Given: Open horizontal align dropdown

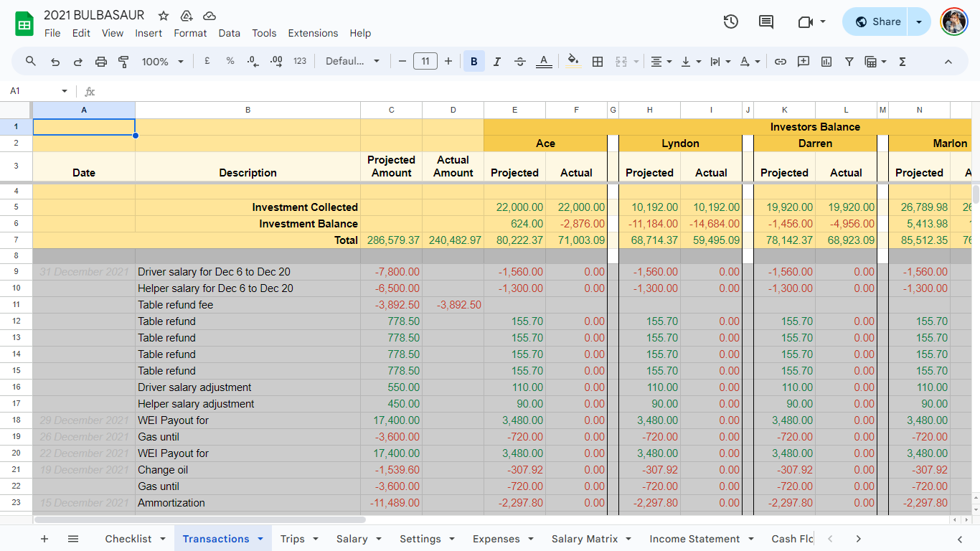Looking at the screenshot, I should point(661,62).
